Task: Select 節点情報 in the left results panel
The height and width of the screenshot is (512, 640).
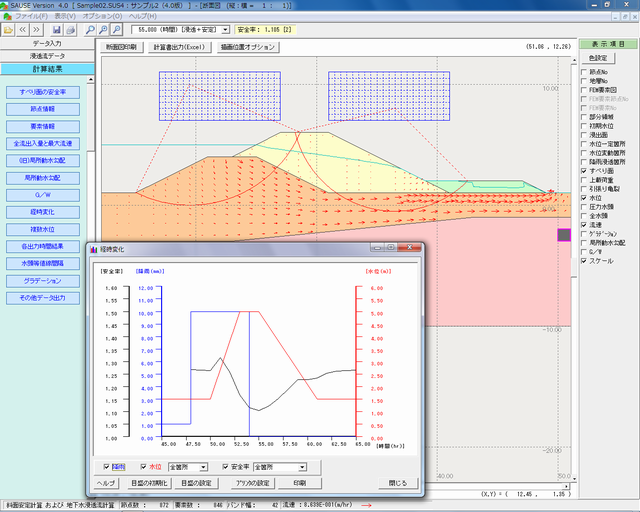Action: point(42,109)
